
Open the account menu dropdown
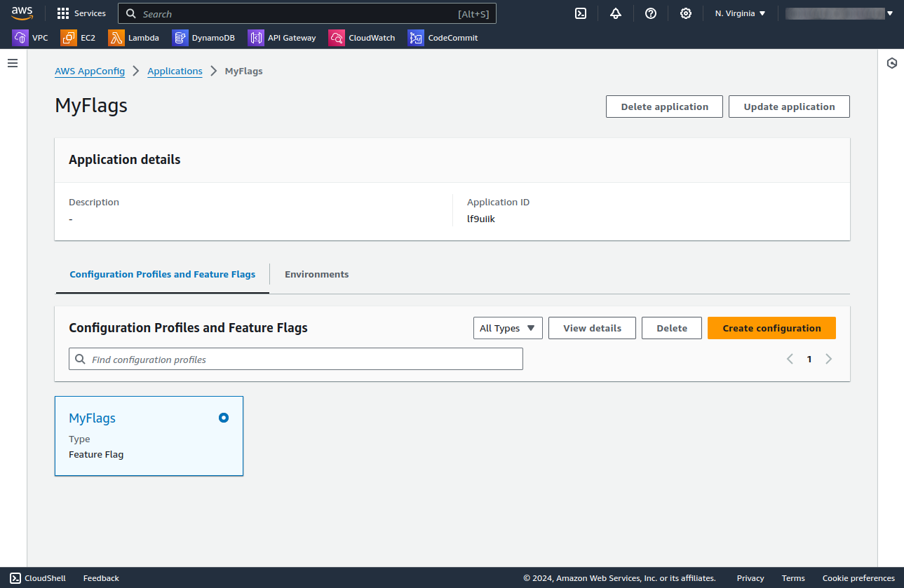coord(840,13)
